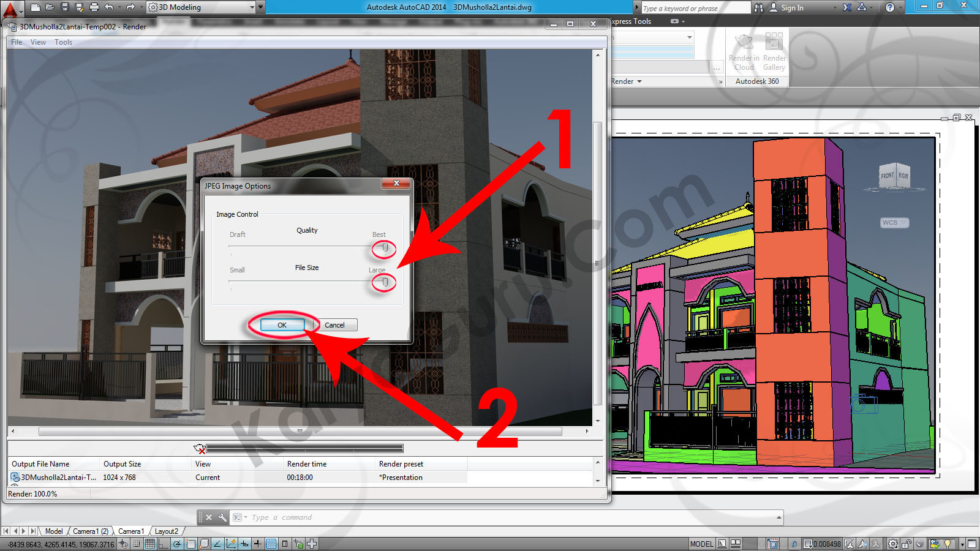
Task: Click the Type a command input field
Action: (x=508, y=517)
